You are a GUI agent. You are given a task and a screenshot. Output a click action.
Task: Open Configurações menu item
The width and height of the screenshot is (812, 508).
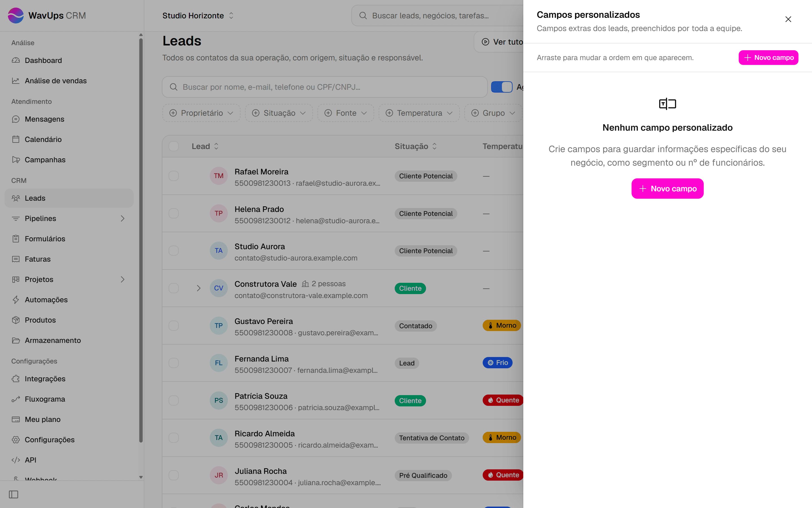69,440
